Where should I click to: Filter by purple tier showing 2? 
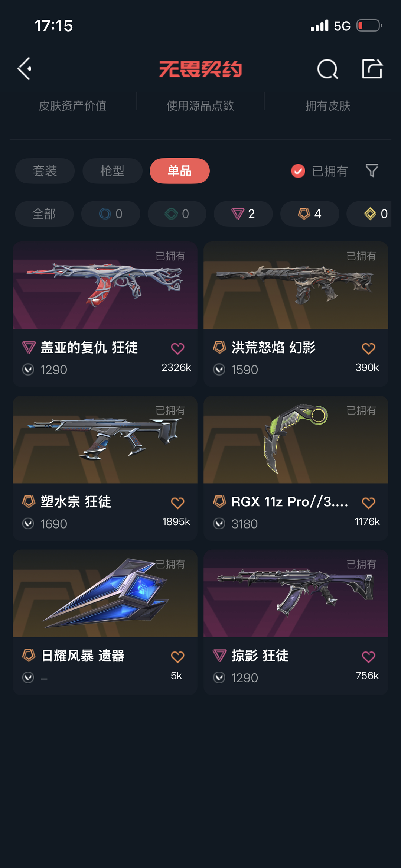pos(243,214)
